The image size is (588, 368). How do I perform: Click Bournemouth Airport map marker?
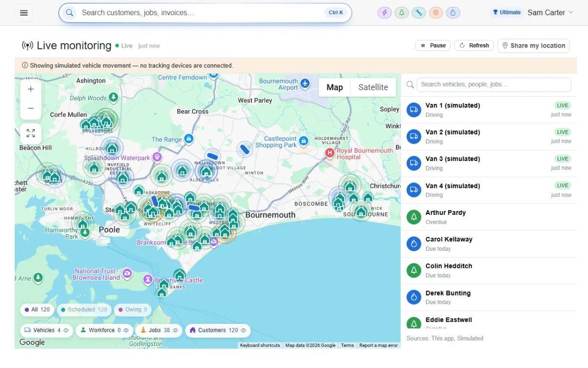click(x=305, y=83)
